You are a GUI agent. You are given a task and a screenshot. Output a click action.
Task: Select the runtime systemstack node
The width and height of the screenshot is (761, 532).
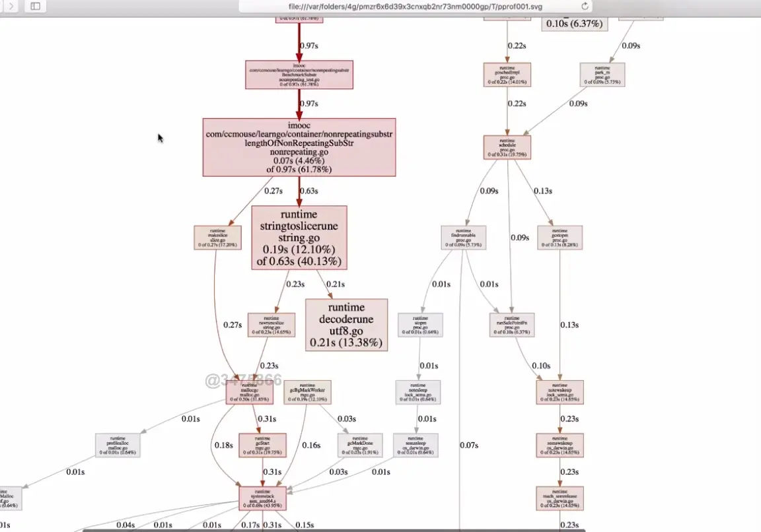point(262,498)
